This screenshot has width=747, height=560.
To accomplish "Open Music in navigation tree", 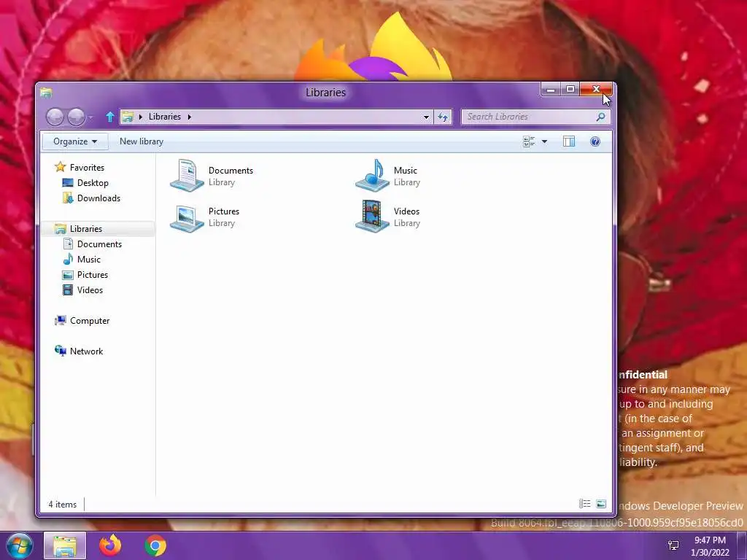I will click(88, 260).
